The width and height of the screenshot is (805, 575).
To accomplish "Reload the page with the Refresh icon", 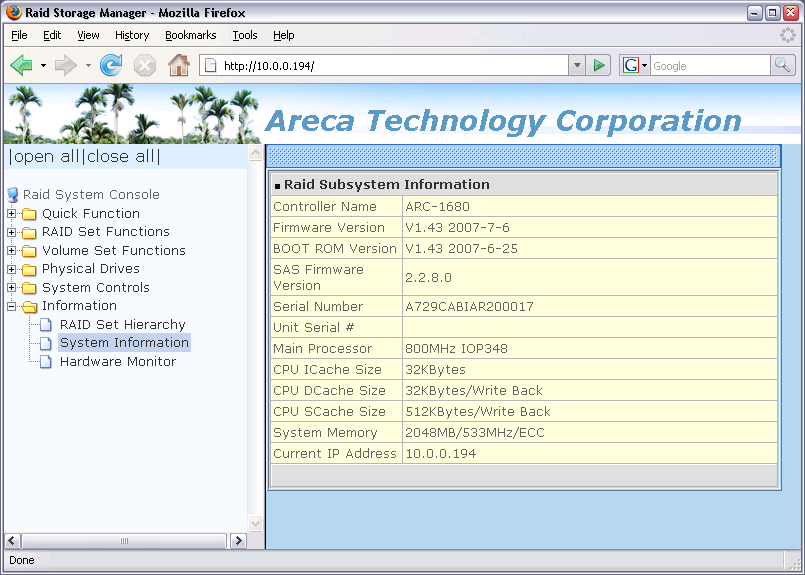I will 111,65.
